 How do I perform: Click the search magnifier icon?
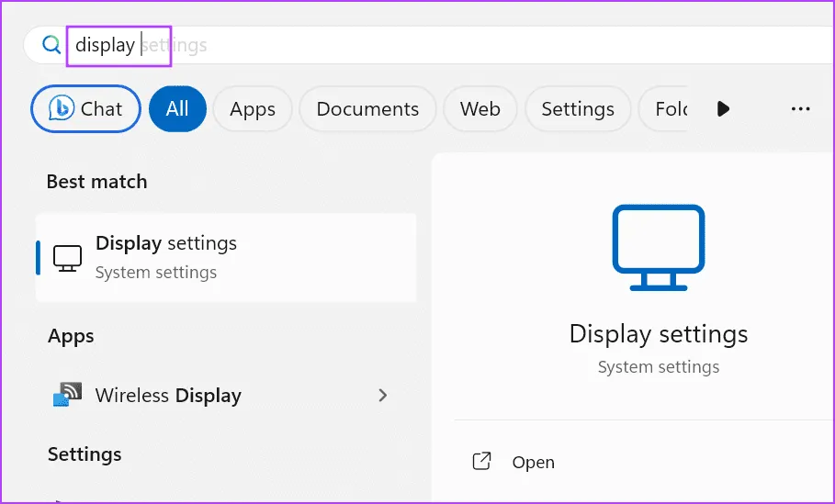pyautogui.click(x=51, y=45)
